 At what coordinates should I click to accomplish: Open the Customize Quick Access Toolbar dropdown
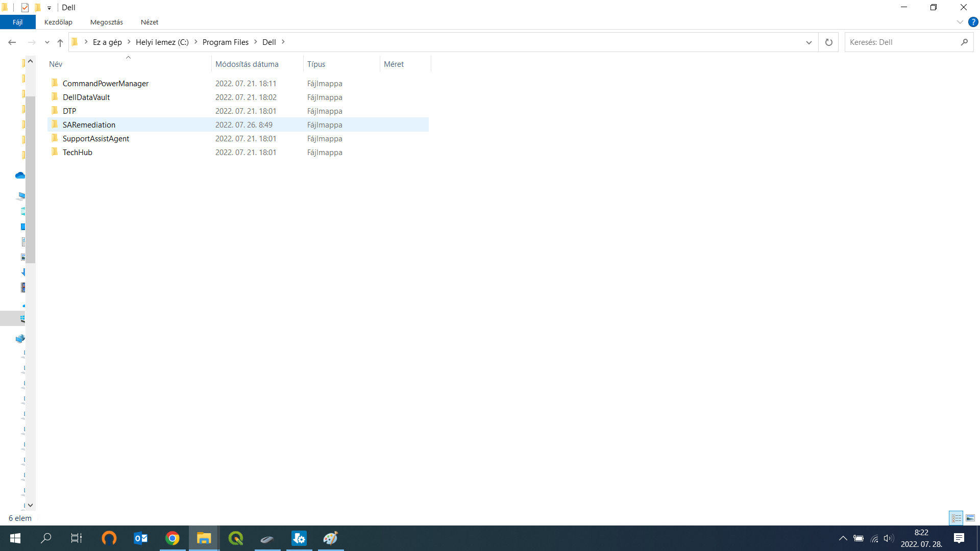click(49, 8)
